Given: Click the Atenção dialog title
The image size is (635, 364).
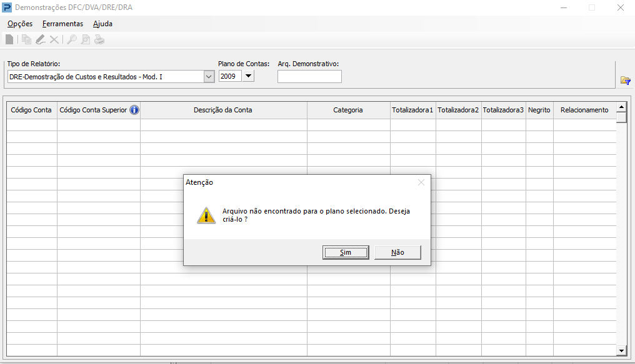Looking at the screenshot, I should point(199,182).
